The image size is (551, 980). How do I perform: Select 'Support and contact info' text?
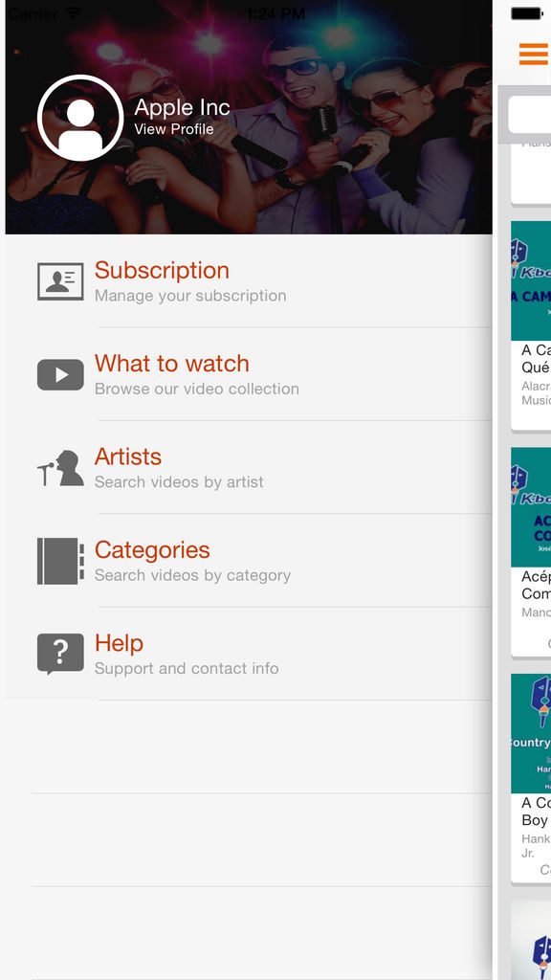point(187,668)
